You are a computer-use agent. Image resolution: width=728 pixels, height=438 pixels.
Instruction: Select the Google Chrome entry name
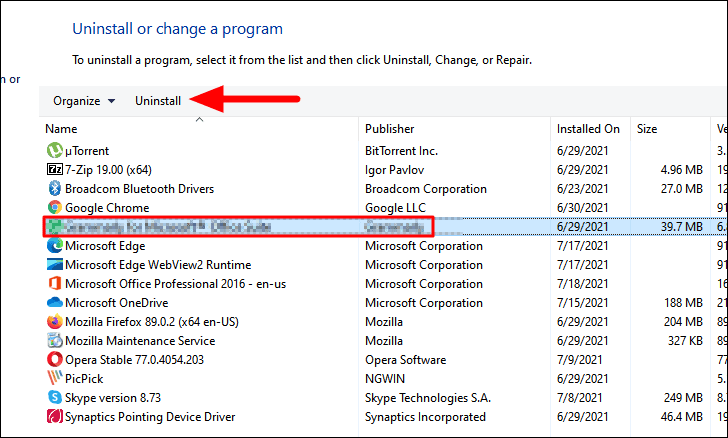click(107, 208)
